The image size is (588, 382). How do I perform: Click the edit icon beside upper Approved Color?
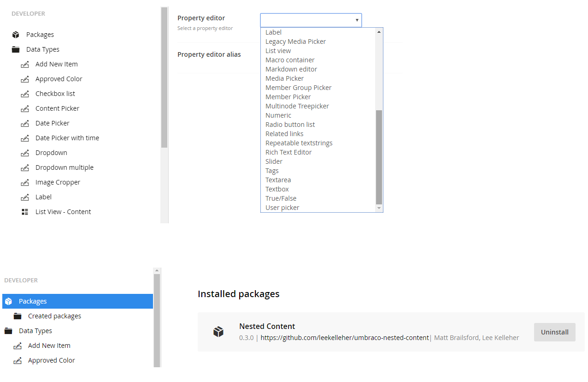25,79
